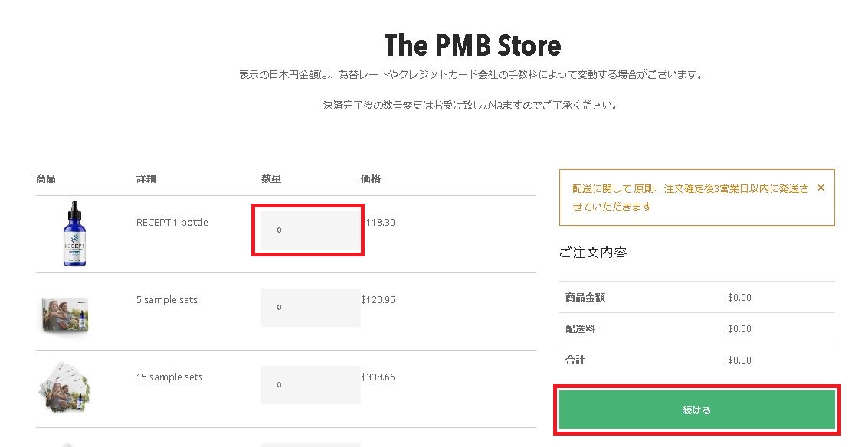Click the RECEPT 1 bottle product name
This screenshot has width=868, height=447.
(172, 223)
